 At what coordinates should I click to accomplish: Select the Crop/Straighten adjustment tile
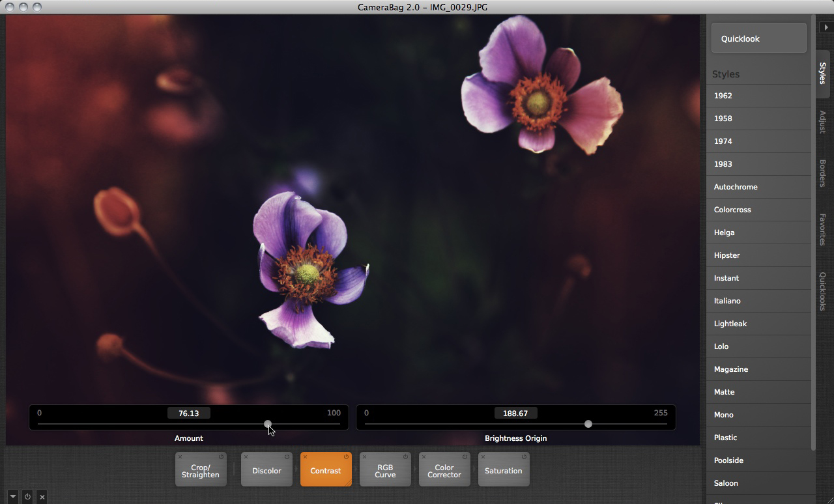201,469
